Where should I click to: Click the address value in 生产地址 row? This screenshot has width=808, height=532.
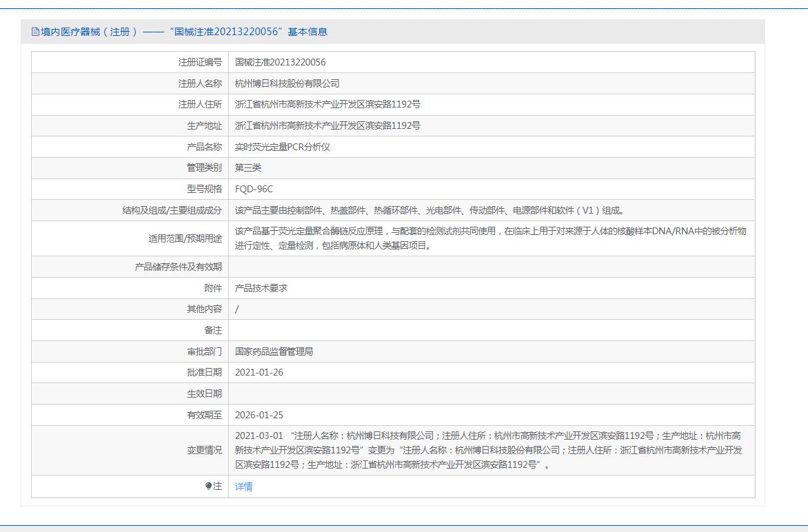click(x=327, y=125)
